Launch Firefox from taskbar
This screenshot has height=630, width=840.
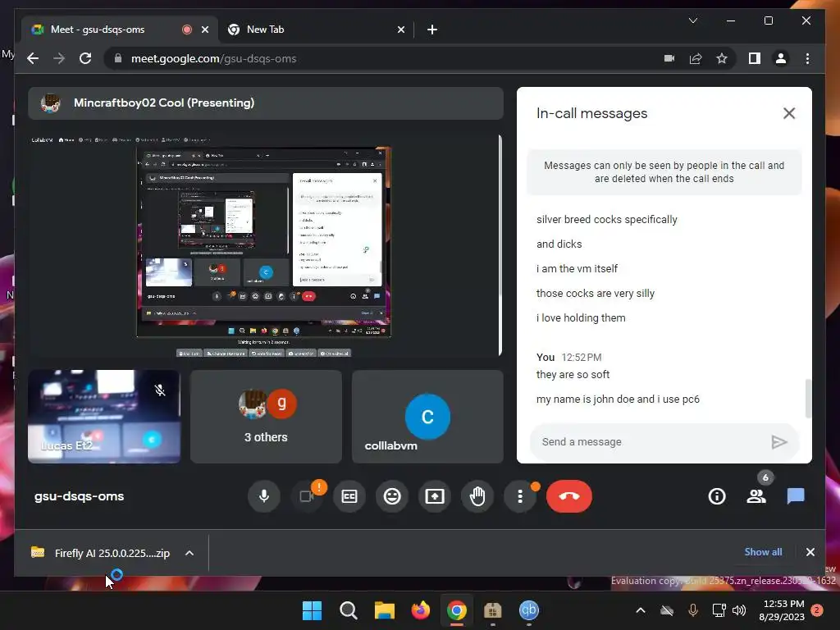(421, 610)
